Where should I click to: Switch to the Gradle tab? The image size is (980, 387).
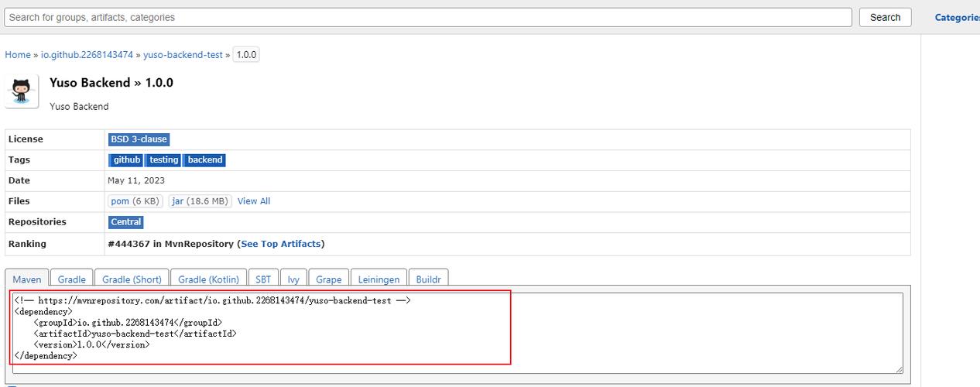tap(72, 279)
